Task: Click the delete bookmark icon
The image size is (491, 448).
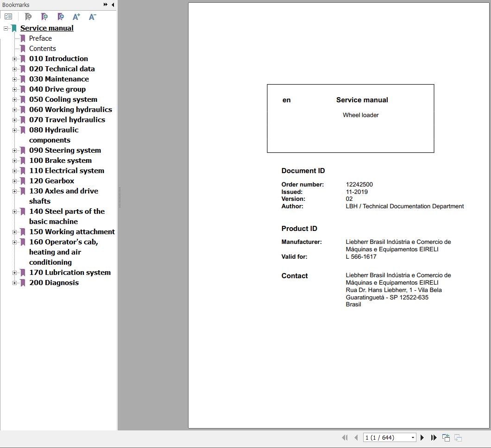Action: coord(28,17)
